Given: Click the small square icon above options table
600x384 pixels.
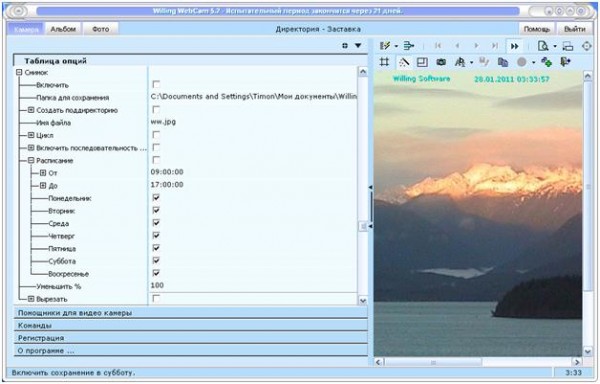Looking at the screenshot, I should point(345,46).
